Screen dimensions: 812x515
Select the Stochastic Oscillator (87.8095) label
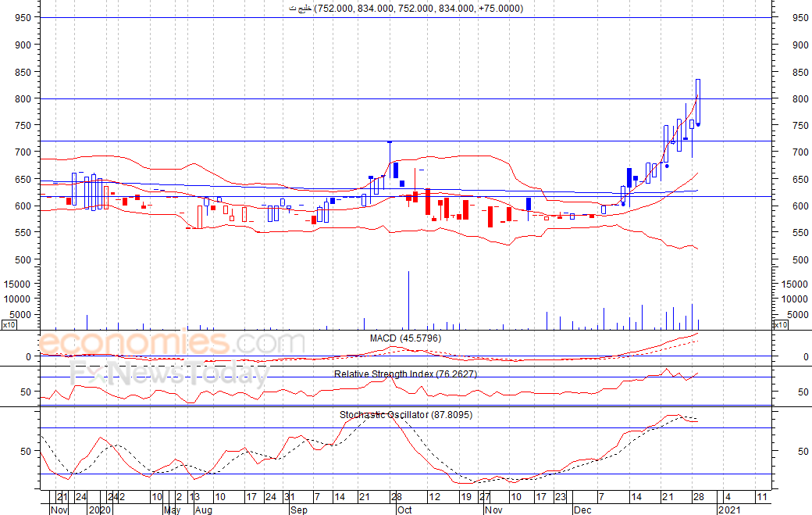click(406, 414)
